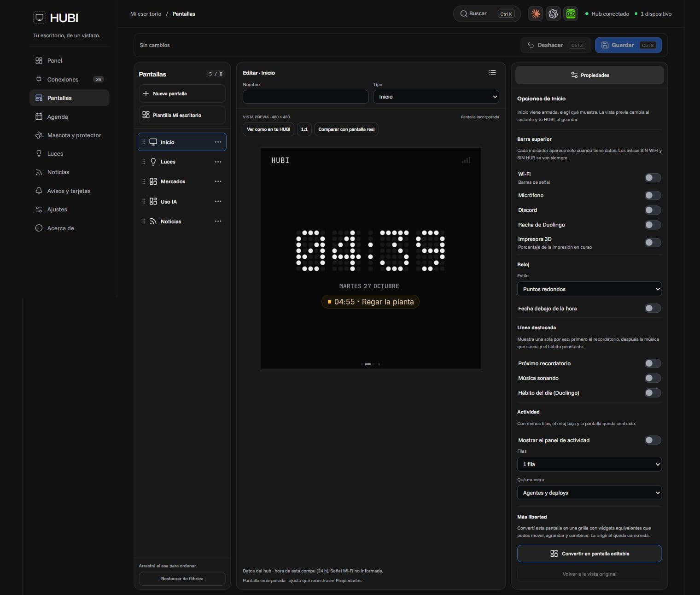Viewport: 700px width, 595px height.
Task: Turn on Música sonando switch
Action: point(653,378)
